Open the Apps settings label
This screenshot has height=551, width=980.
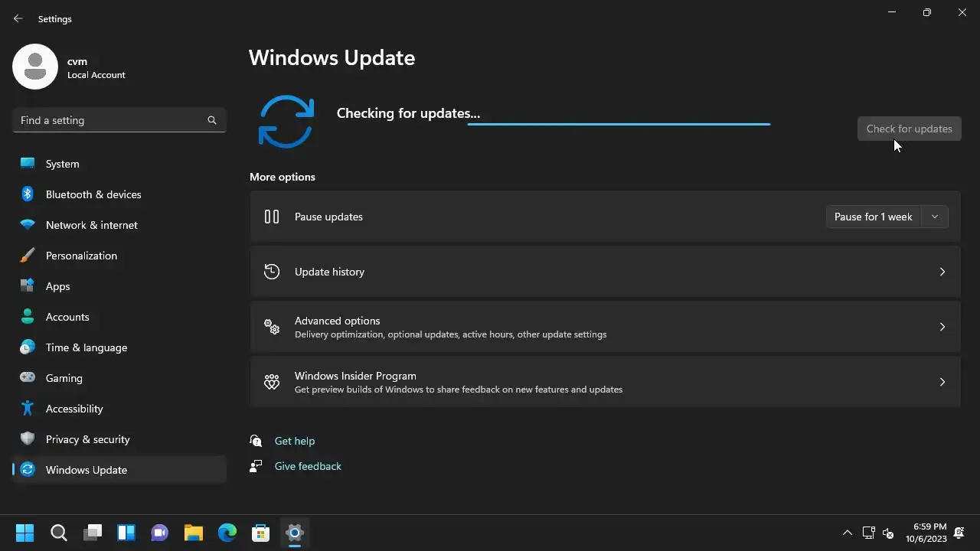click(x=58, y=286)
